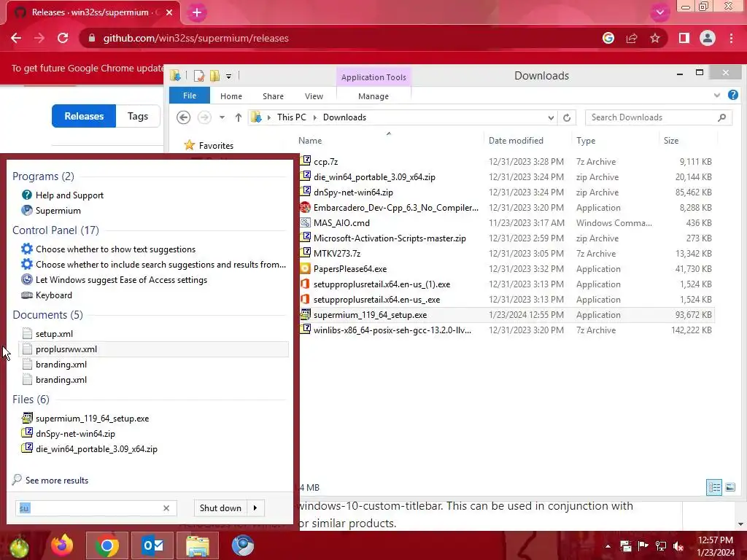Click Explorer back arrow button

[183, 117]
